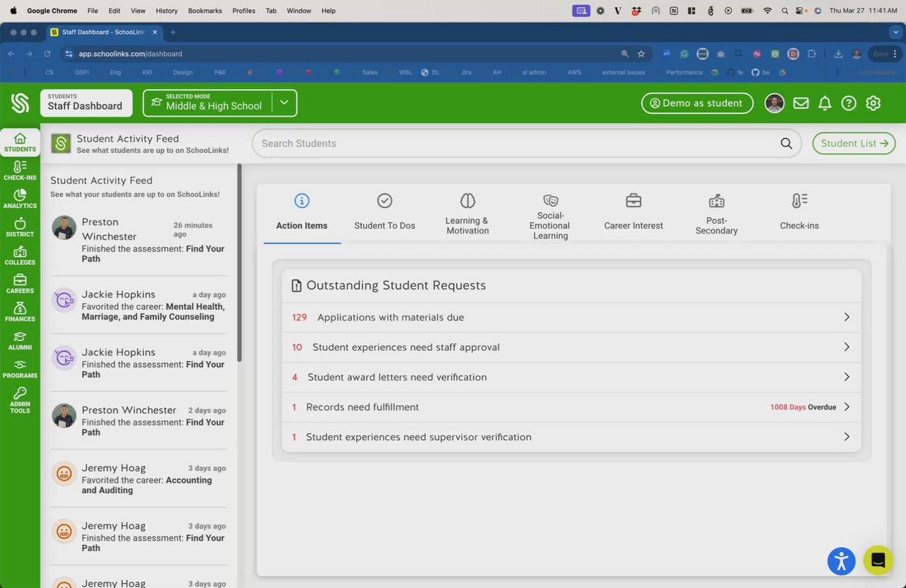This screenshot has height=588, width=906.
Task: Expand the Selected Mode dropdown arrow
Action: point(284,103)
